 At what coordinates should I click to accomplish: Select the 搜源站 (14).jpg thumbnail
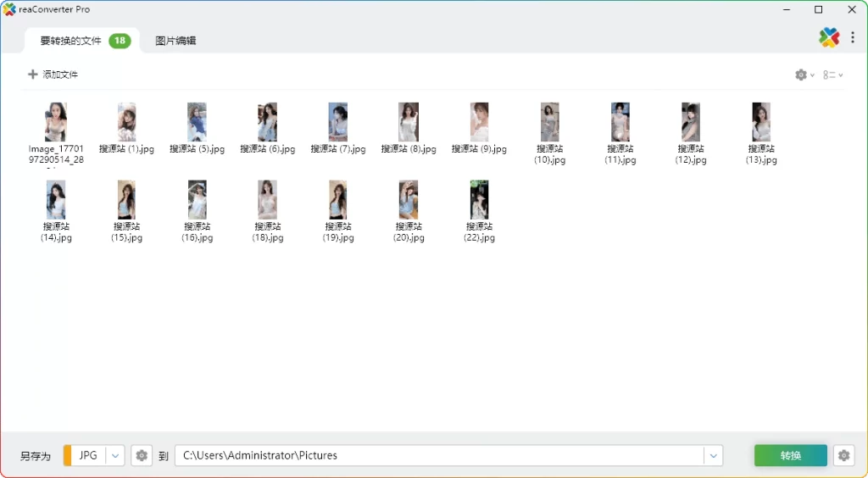[56, 200]
